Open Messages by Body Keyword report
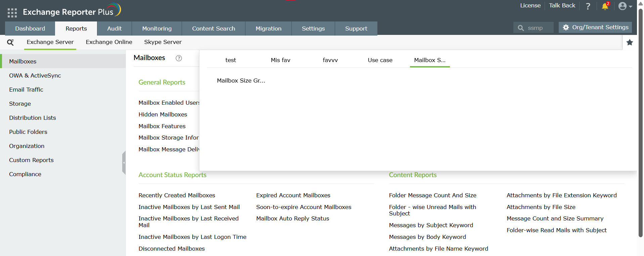 click(427, 237)
